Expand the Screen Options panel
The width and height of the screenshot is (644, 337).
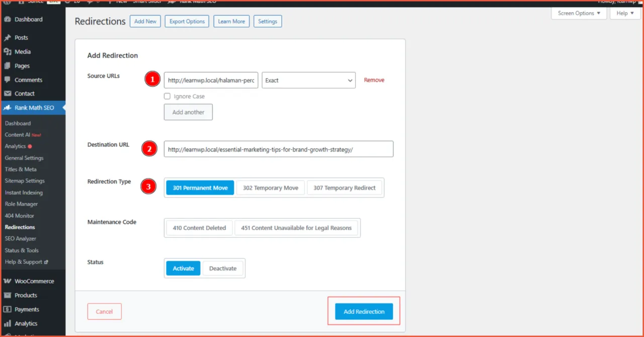point(579,14)
